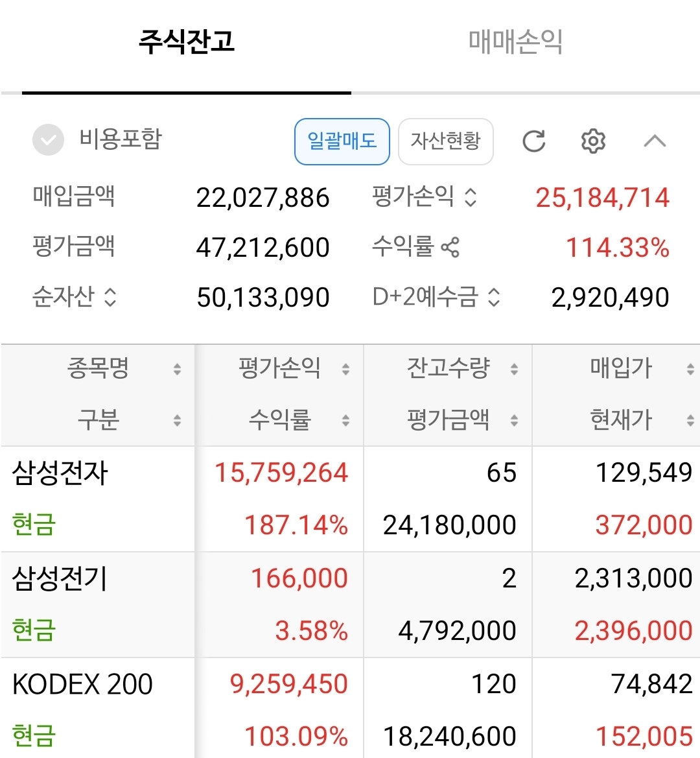Open the 자산현황 button
The image size is (700, 758).
(x=445, y=141)
